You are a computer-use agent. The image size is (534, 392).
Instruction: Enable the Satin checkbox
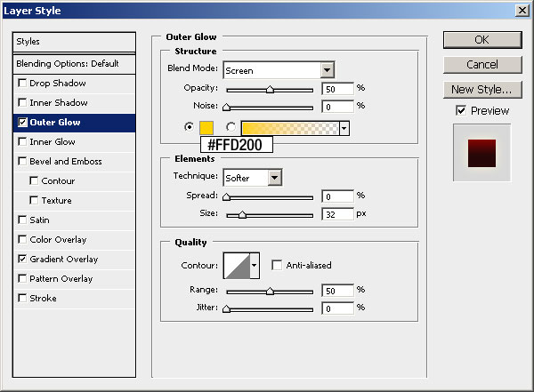click(x=22, y=220)
